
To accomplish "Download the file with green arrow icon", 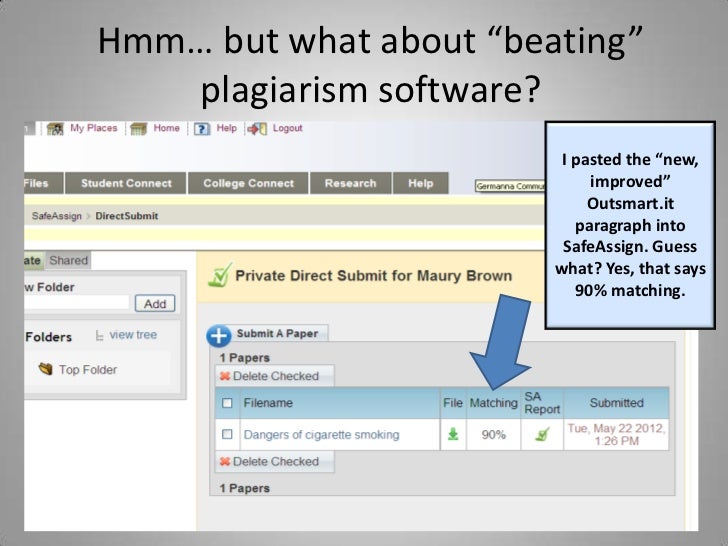I will (453, 434).
